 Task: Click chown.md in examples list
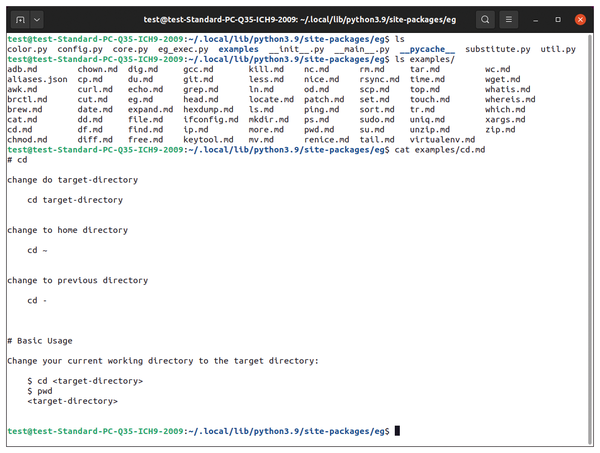pyautogui.click(x=98, y=69)
